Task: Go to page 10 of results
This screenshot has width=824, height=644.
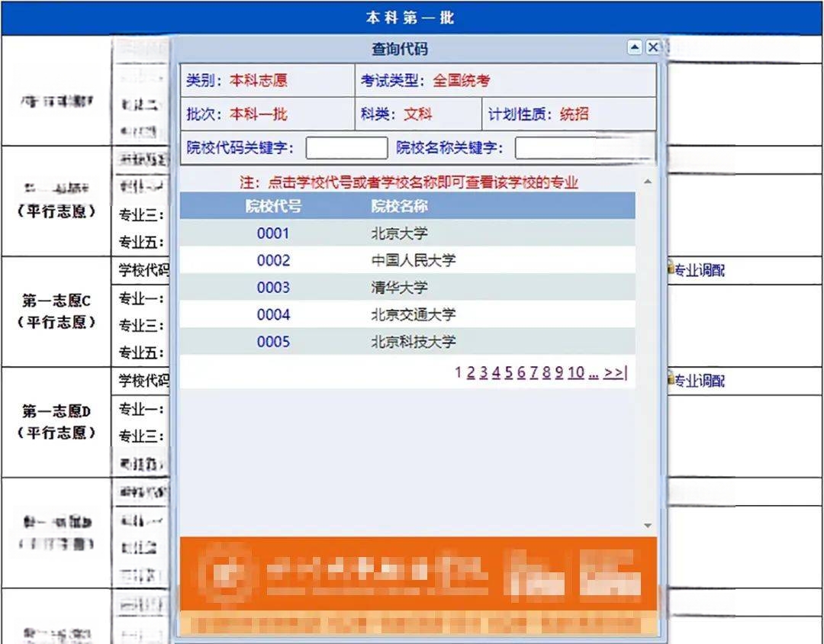Action: tap(576, 372)
